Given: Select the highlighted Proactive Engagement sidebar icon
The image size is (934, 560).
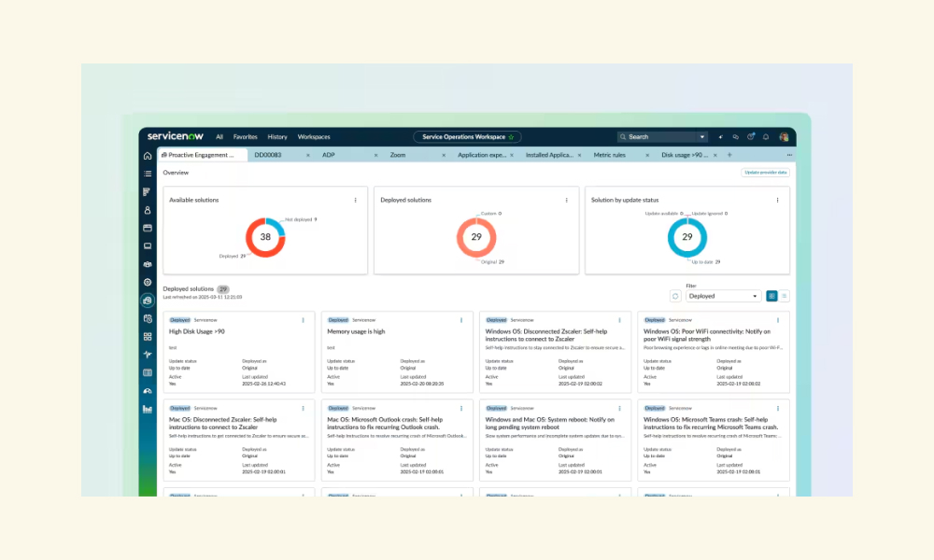Looking at the screenshot, I should coord(148,301).
